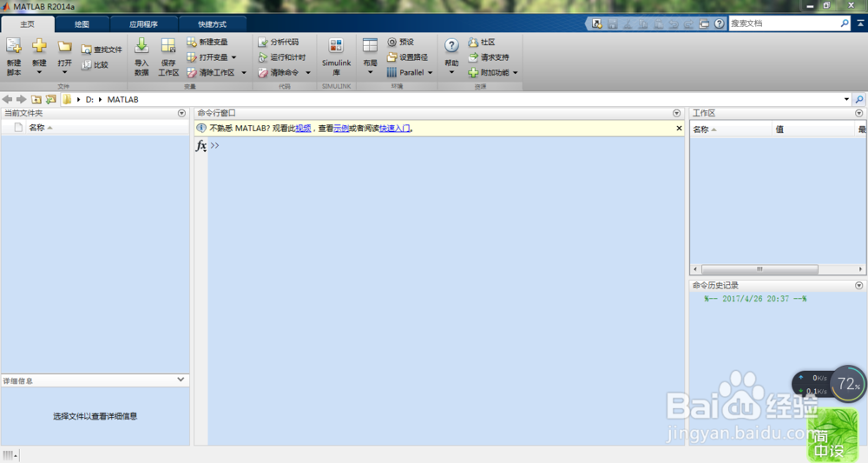The width and height of the screenshot is (868, 463).
Task: Click 清除命令 (Clear Commands)
Action: pos(279,73)
